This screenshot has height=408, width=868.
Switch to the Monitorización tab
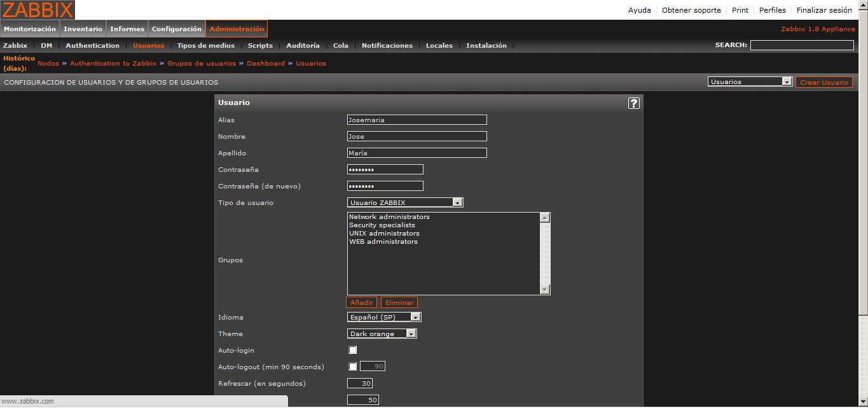click(30, 29)
